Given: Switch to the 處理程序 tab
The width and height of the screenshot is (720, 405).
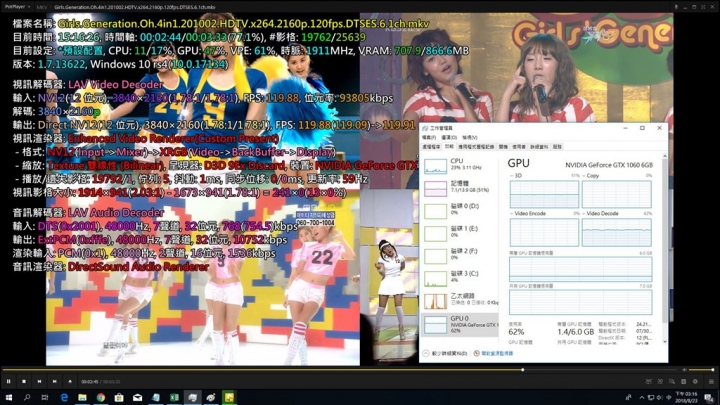Looking at the screenshot, I should coord(431,146).
